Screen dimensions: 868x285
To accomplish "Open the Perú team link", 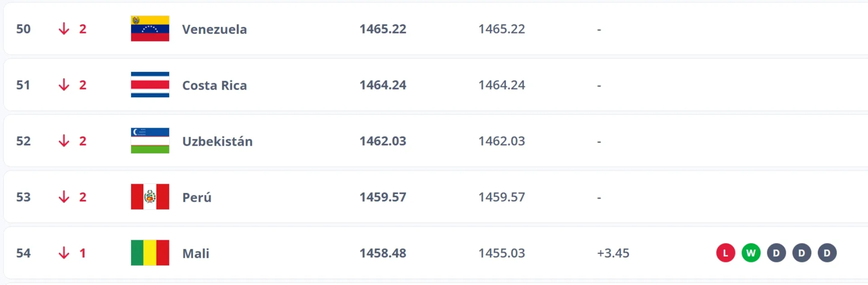I will [x=197, y=198].
